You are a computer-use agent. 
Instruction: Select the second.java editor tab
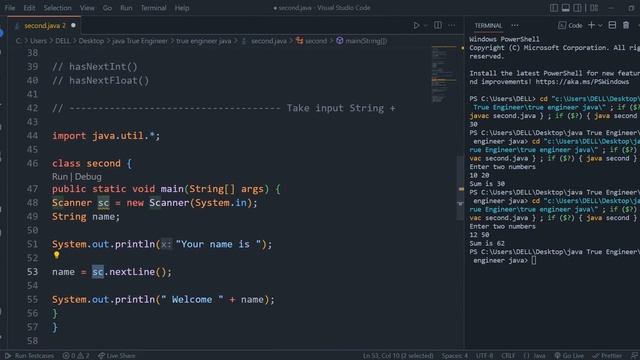(x=44, y=25)
